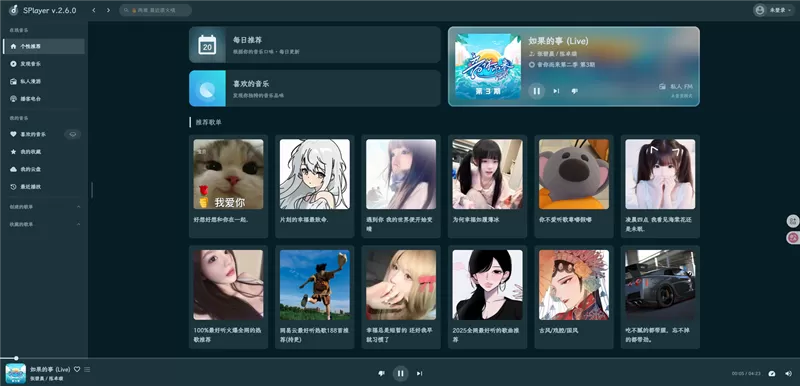800x386 pixels.
Task: Click the blue 喜欢的音乐 card icon
Action: tap(207, 89)
